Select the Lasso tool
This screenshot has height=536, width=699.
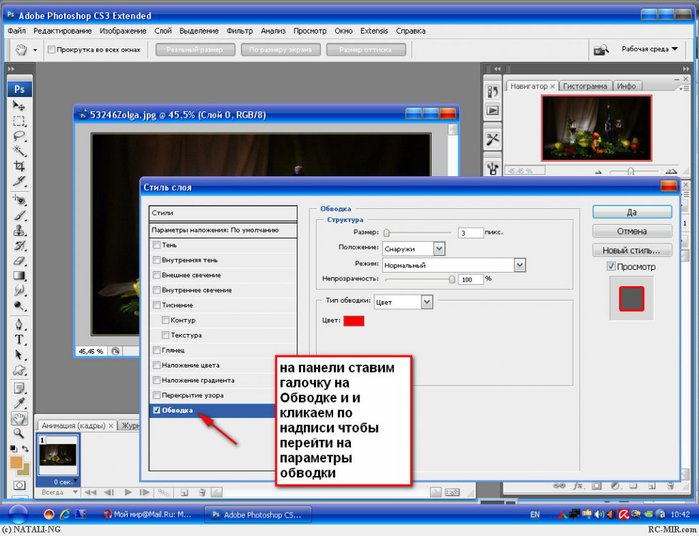click(19, 136)
